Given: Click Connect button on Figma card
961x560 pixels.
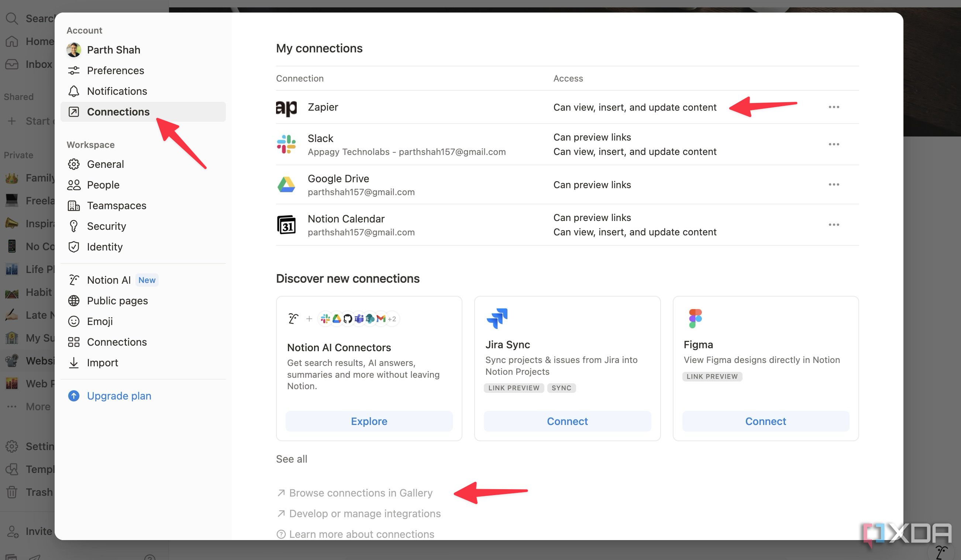Looking at the screenshot, I should coord(765,421).
